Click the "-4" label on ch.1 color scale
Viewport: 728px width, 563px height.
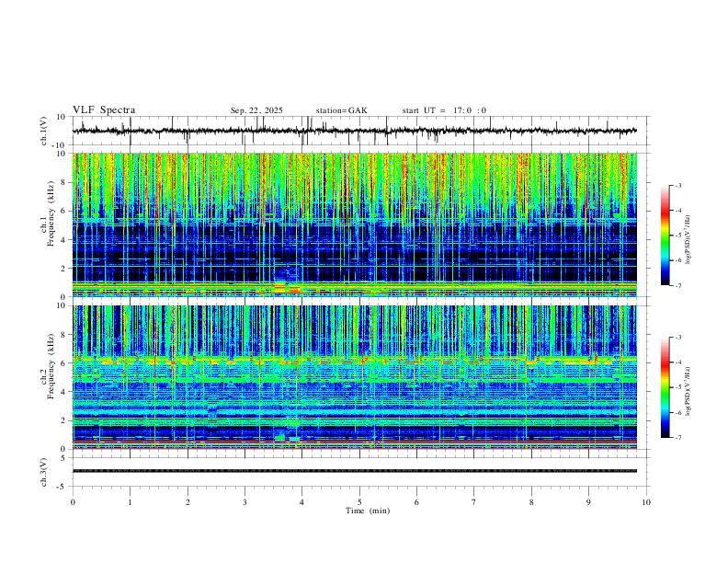coord(678,211)
